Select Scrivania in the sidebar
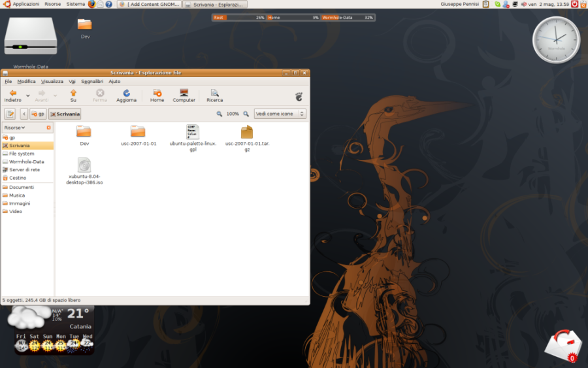 [27, 146]
